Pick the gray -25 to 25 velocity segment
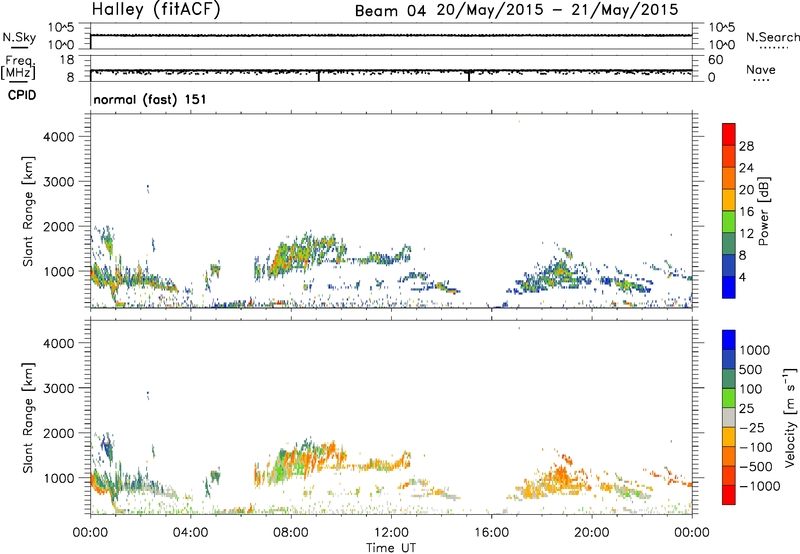The width and height of the screenshot is (800, 554). pyautogui.click(x=729, y=418)
